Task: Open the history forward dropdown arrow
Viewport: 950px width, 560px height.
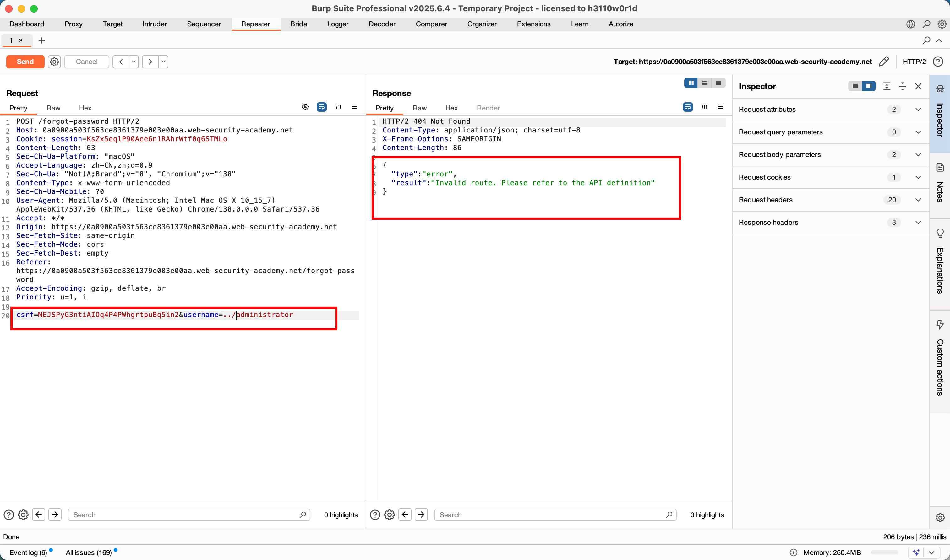Action: click(x=163, y=62)
